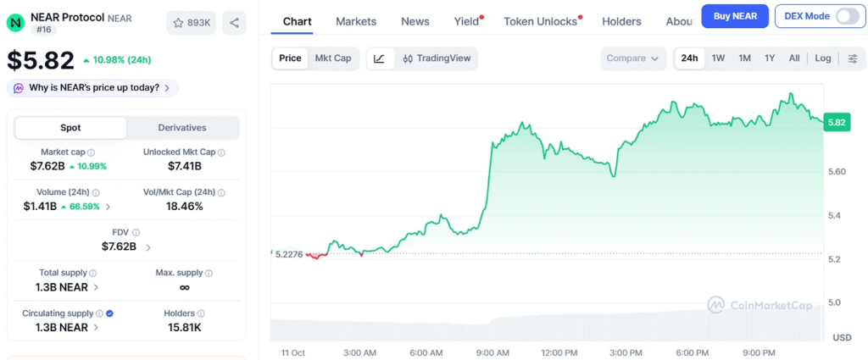Screen dimensions: 868x360
Task: Open the TradingView candlestick chart
Action: (x=437, y=58)
